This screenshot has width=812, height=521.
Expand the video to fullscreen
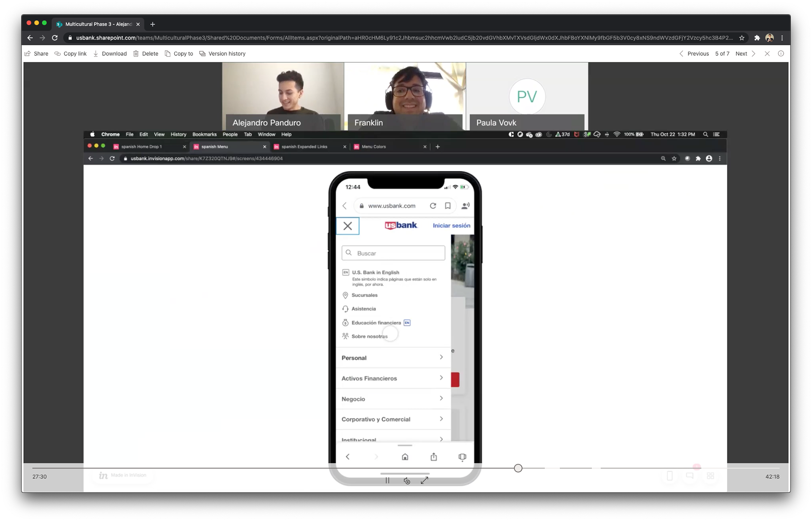coord(425,480)
